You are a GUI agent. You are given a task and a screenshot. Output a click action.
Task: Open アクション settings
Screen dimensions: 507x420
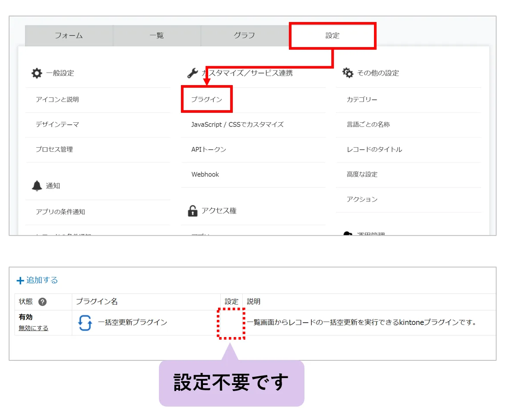[362, 199]
